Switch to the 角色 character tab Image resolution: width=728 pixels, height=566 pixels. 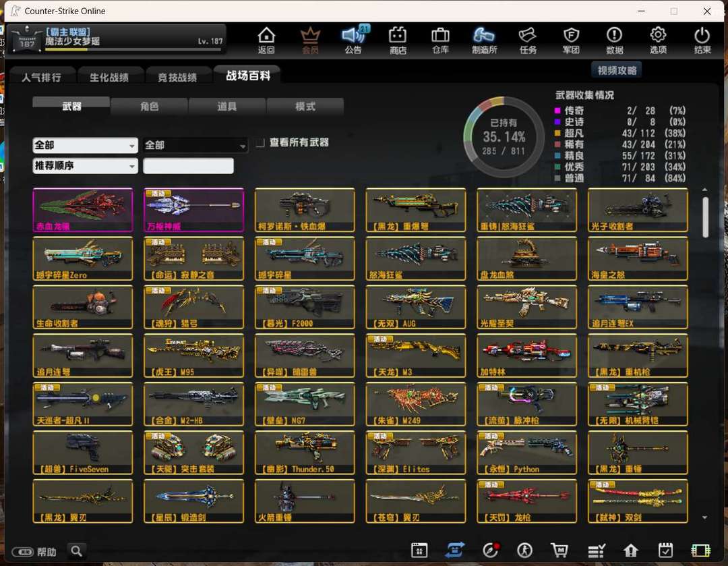click(x=149, y=107)
